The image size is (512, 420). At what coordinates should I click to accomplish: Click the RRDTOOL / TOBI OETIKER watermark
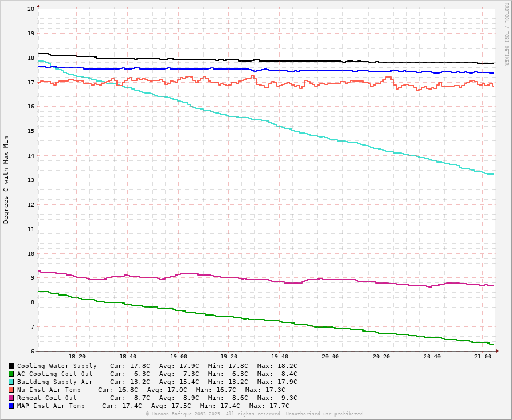click(506, 34)
